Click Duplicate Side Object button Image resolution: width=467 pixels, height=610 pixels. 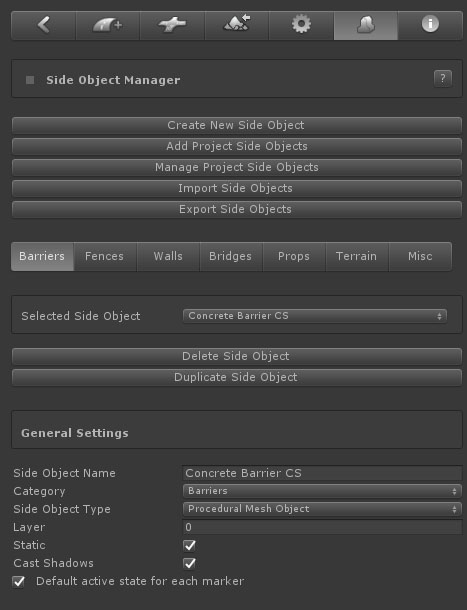tap(237, 377)
